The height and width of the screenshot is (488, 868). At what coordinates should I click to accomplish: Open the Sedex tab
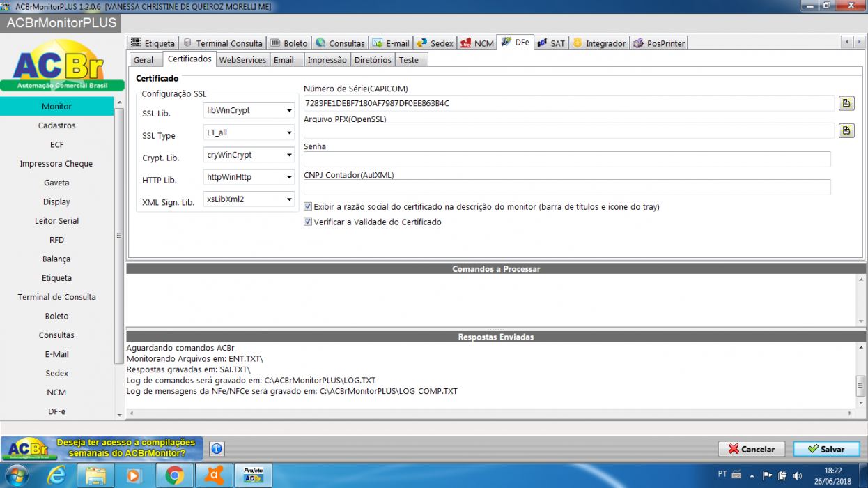click(435, 43)
